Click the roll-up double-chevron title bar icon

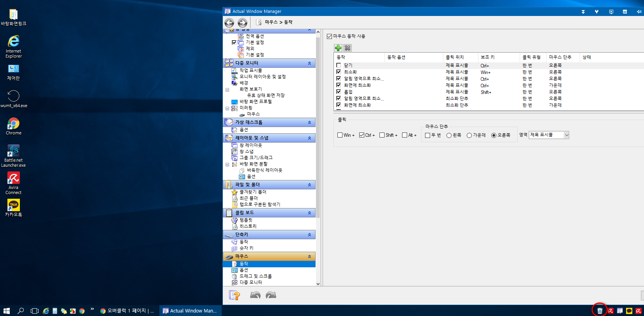(x=583, y=12)
